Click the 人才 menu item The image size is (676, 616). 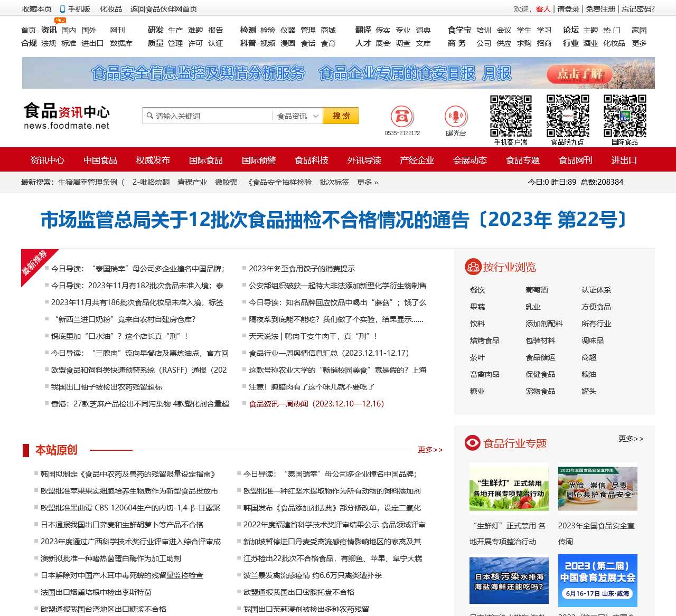point(363,43)
